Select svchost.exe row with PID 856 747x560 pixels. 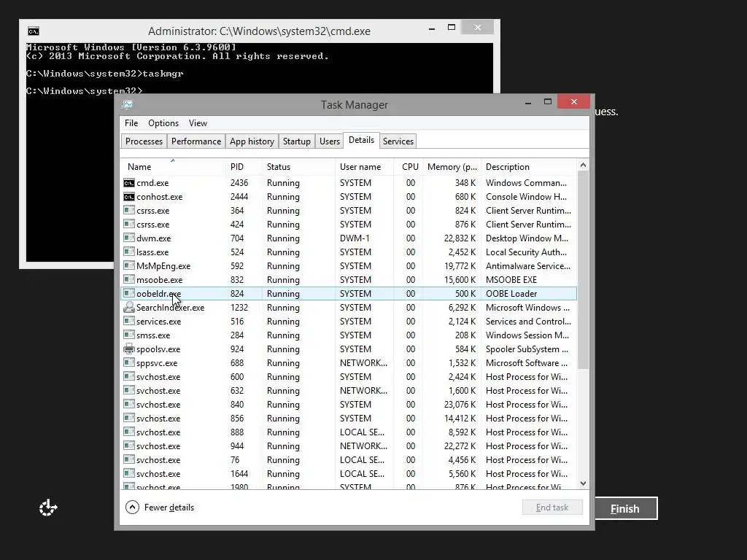tap(349, 418)
